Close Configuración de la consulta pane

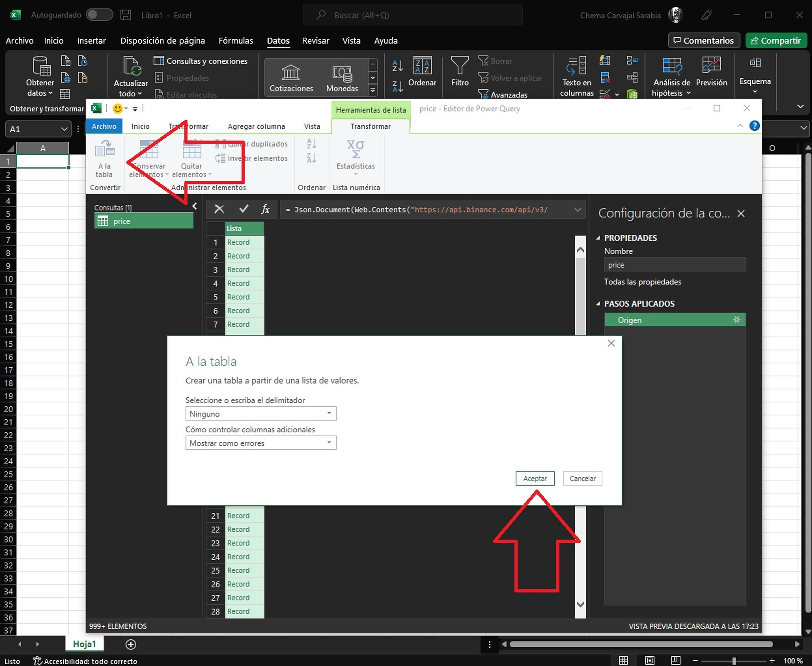[x=741, y=213]
